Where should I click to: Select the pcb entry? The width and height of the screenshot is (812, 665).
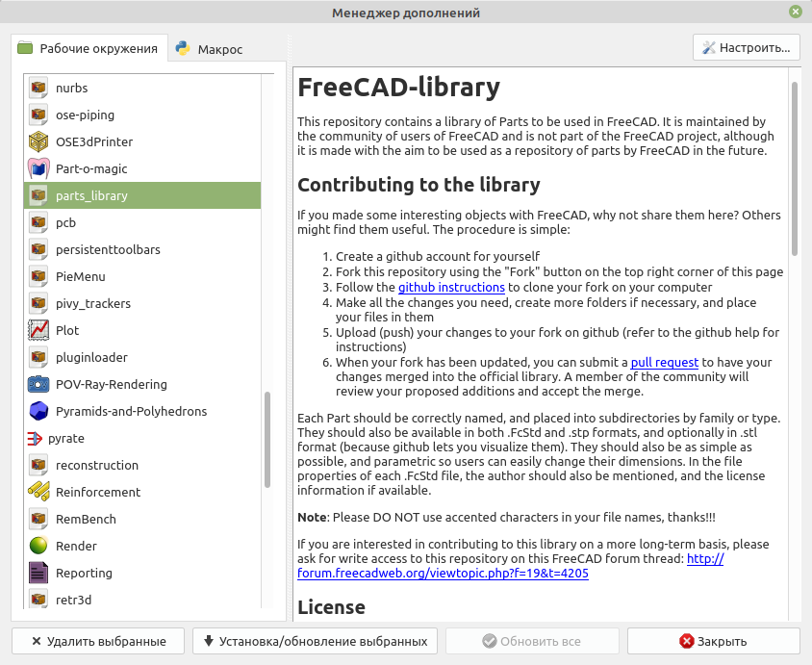point(142,222)
